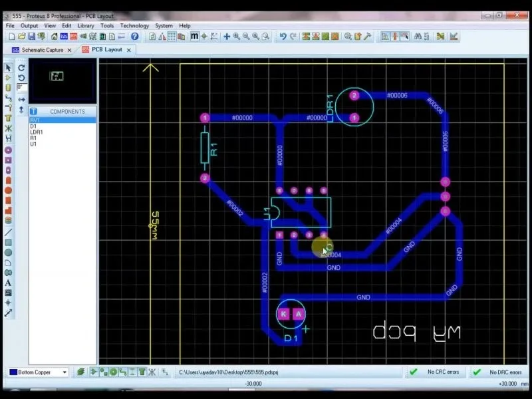Viewport: 532px width, 399px height.
Task: Click the COMPONENTS panel 'T' icon
Action: click(33, 111)
